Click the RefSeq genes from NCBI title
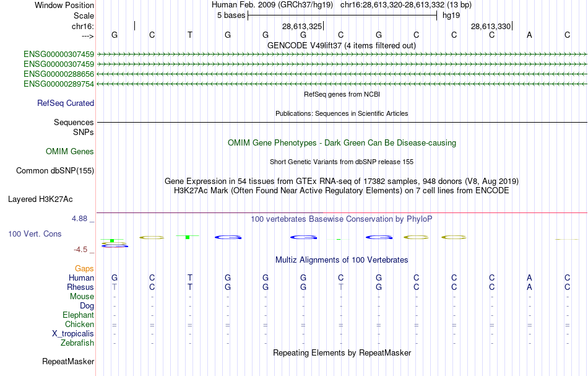 pyautogui.click(x=342, y=94)
